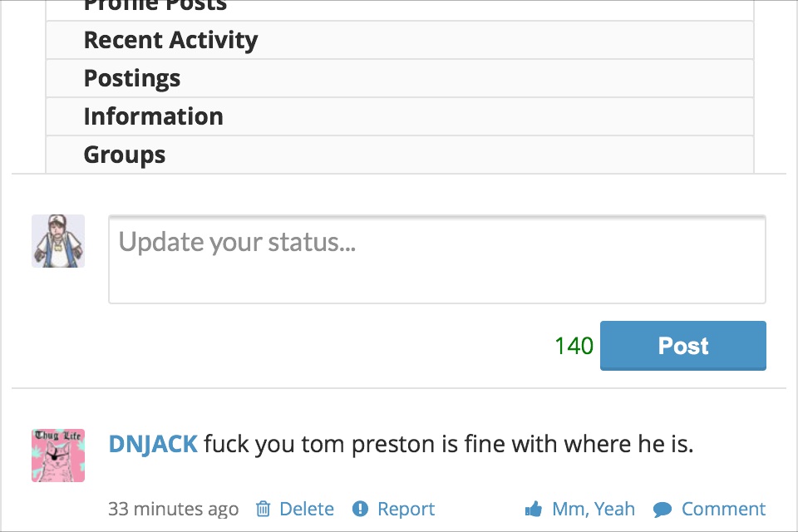Show the Information tab
Viewport: 798px width, 532px height.
[400, 116]
